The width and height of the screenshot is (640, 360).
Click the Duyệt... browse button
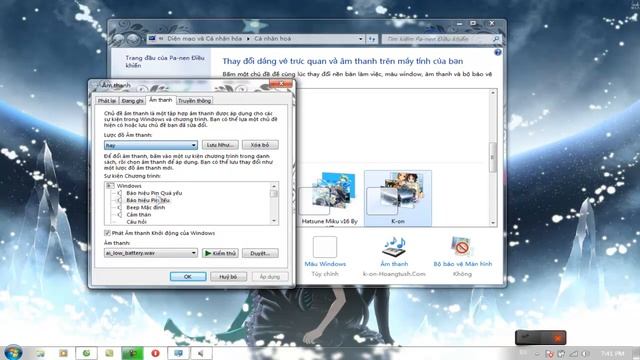coord(260,253)
